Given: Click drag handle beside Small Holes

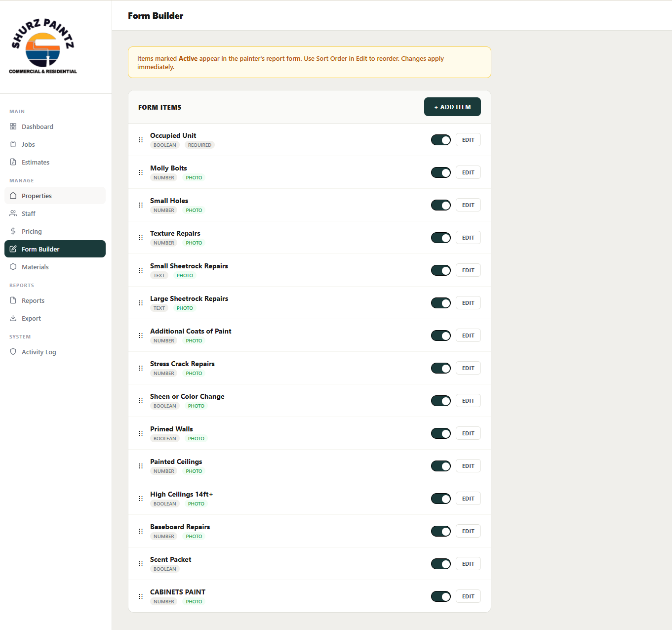Looking at the screenshot, I should (x=141, y=205).
